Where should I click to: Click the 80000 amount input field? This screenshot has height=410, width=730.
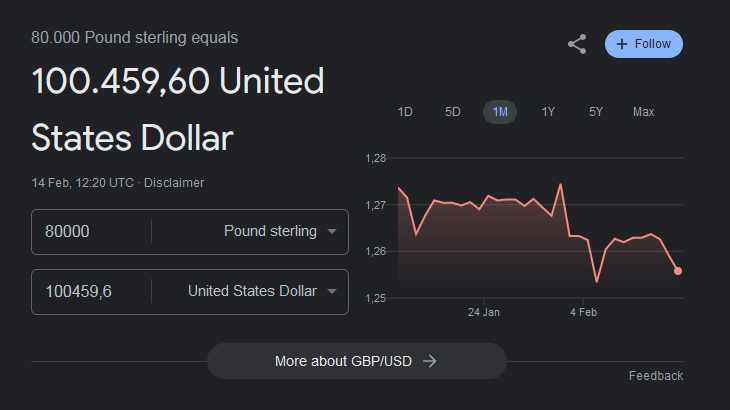[90, 232]
